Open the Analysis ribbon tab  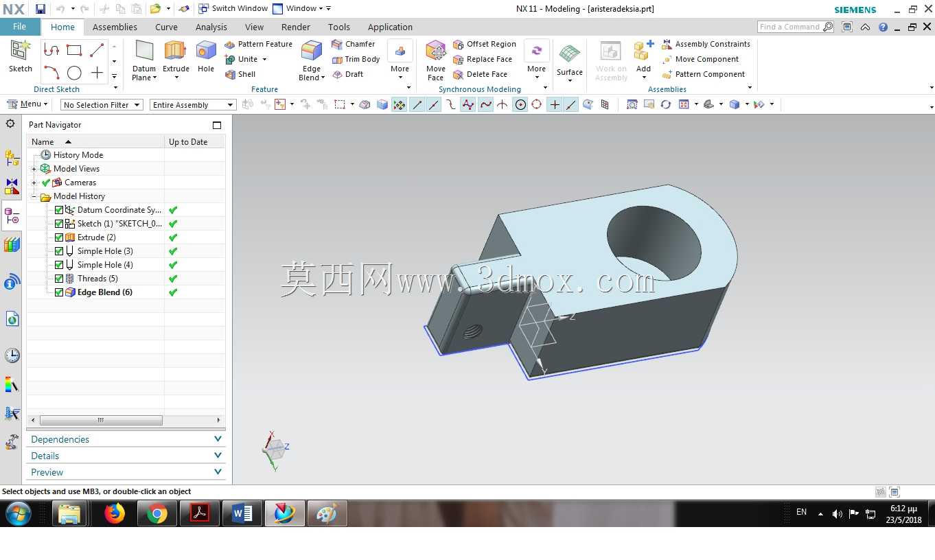pos(211,27)
